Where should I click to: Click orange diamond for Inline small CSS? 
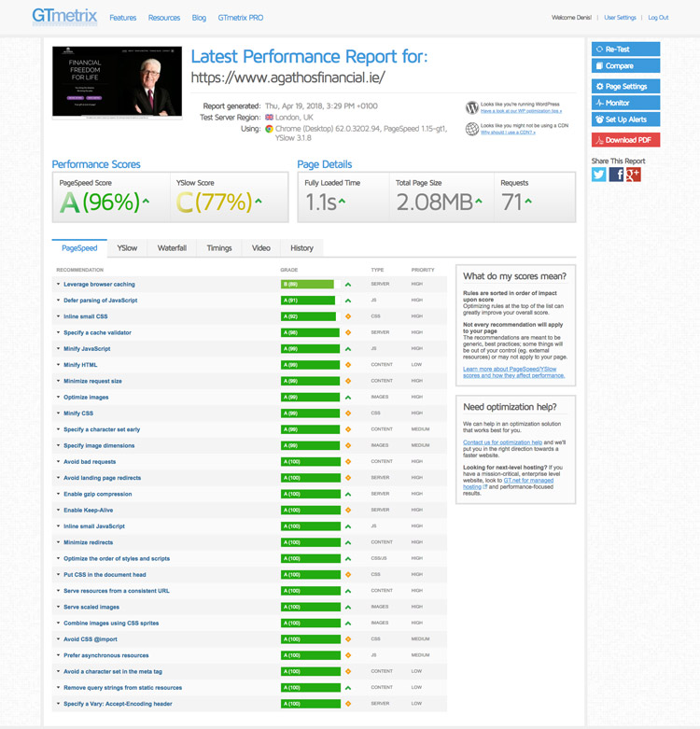[348, 316]
